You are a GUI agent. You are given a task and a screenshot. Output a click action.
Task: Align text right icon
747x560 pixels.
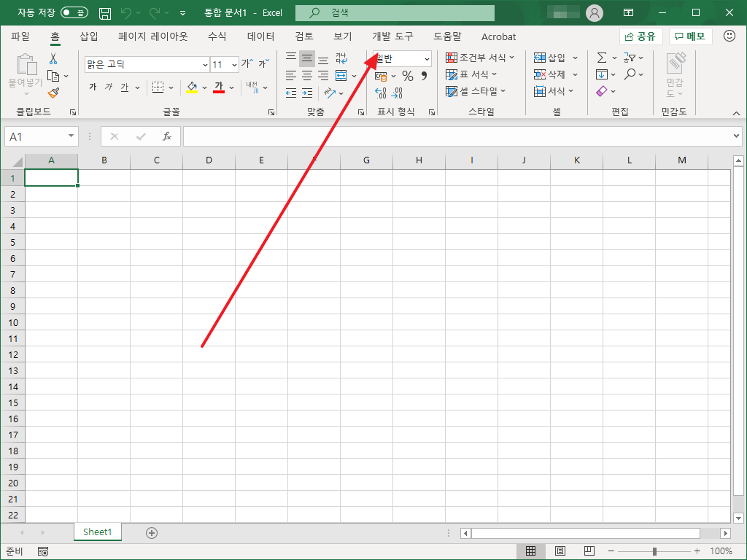(x=323, y=75)
